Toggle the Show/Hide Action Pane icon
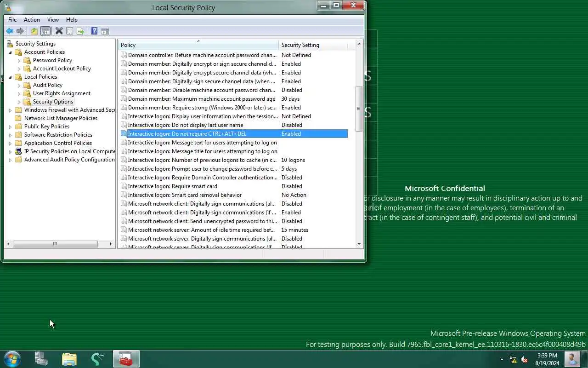This screenshot has height=368, width=588. click(105, 31)
